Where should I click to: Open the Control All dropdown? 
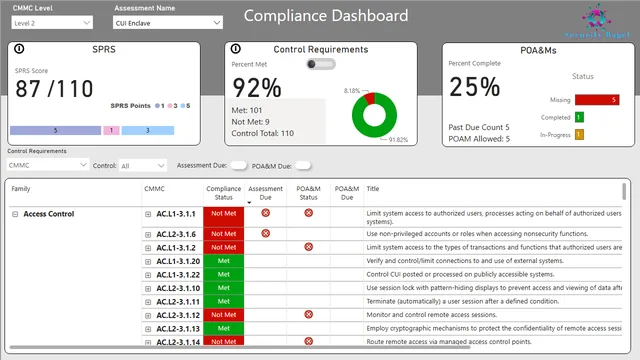click(x=143, y=165)
